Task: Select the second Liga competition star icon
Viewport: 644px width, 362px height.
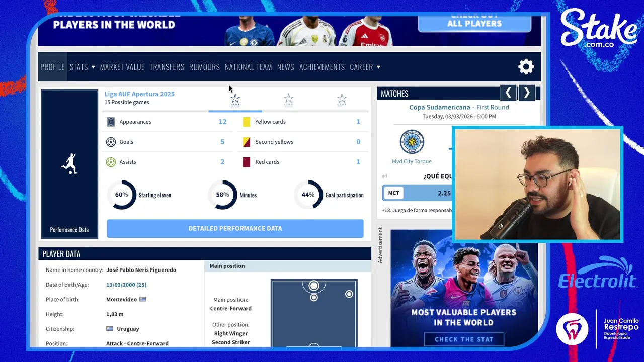Action: (x=288, y=100)
